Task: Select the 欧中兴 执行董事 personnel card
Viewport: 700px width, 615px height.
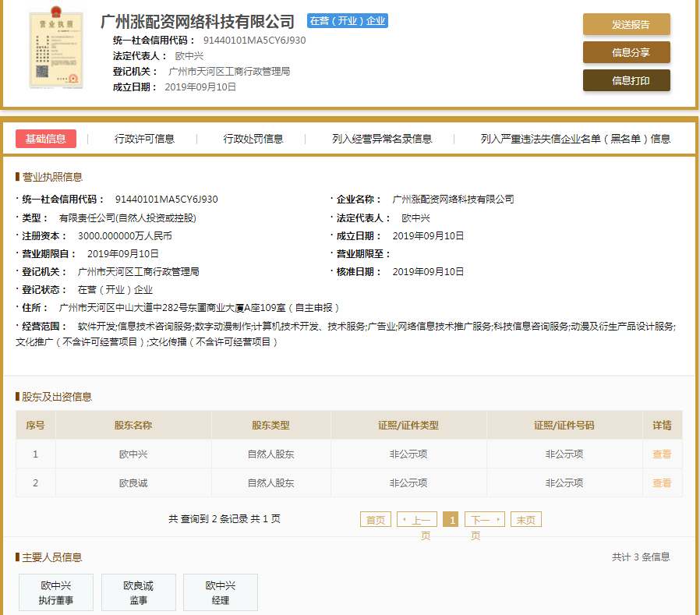Action: click(55, 592)
